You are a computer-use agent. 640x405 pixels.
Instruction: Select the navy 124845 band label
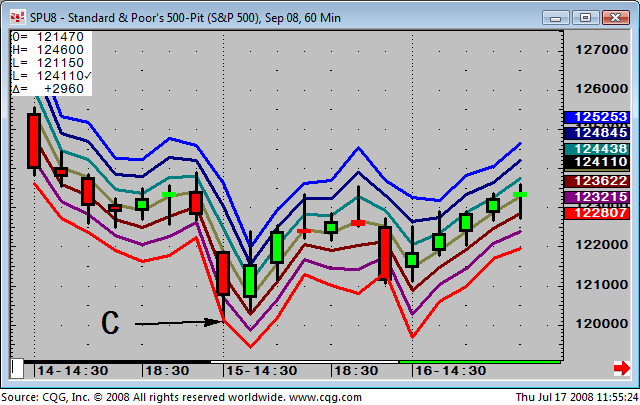click(x=596, y=132)
